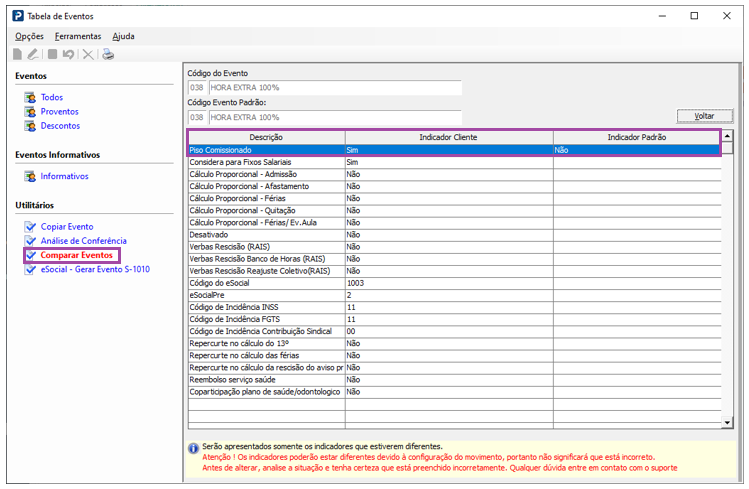Click the Save toolbar icon
Image resolution: width=749 pixels, height=489 pixels.
tap(53, 54)
